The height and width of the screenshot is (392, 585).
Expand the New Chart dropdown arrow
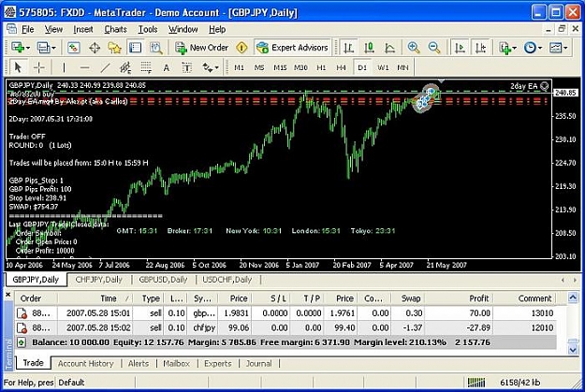tap(27, 48)
